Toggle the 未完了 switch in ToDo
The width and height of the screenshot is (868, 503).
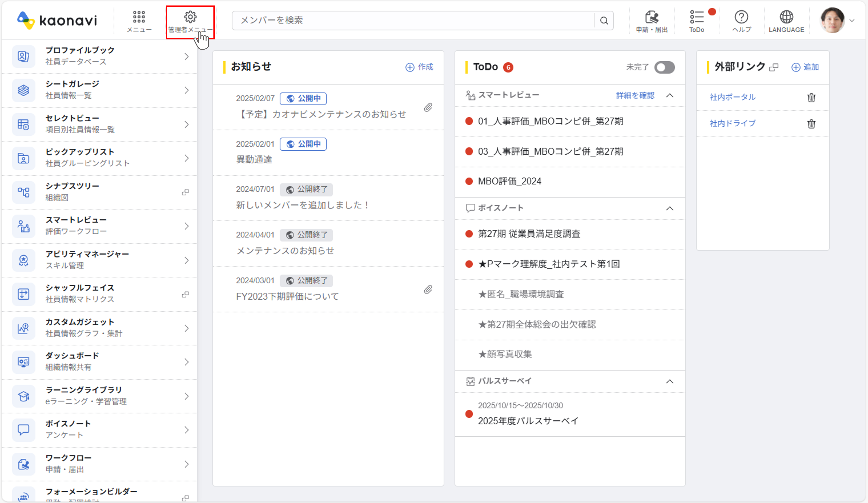click(665, 67)
